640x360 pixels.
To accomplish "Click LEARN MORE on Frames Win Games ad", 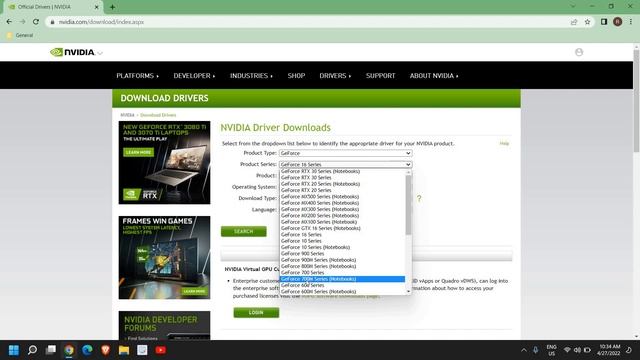I will 194,291.
